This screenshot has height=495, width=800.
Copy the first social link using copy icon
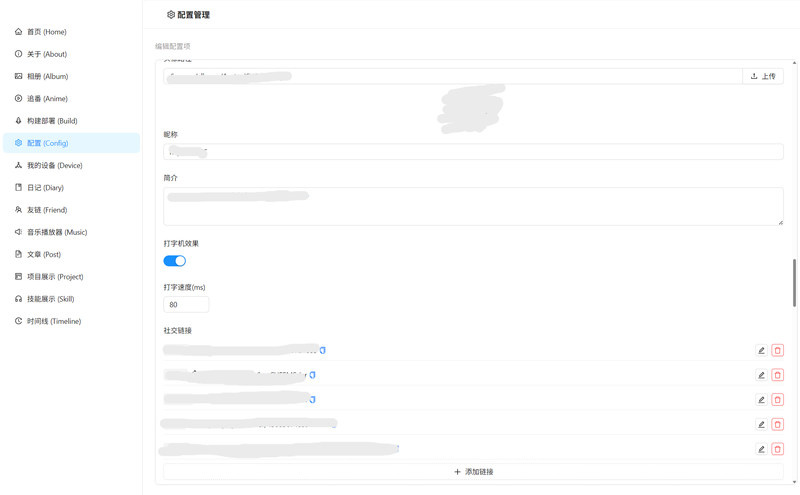pyautogui.click(x=322, y=350)
